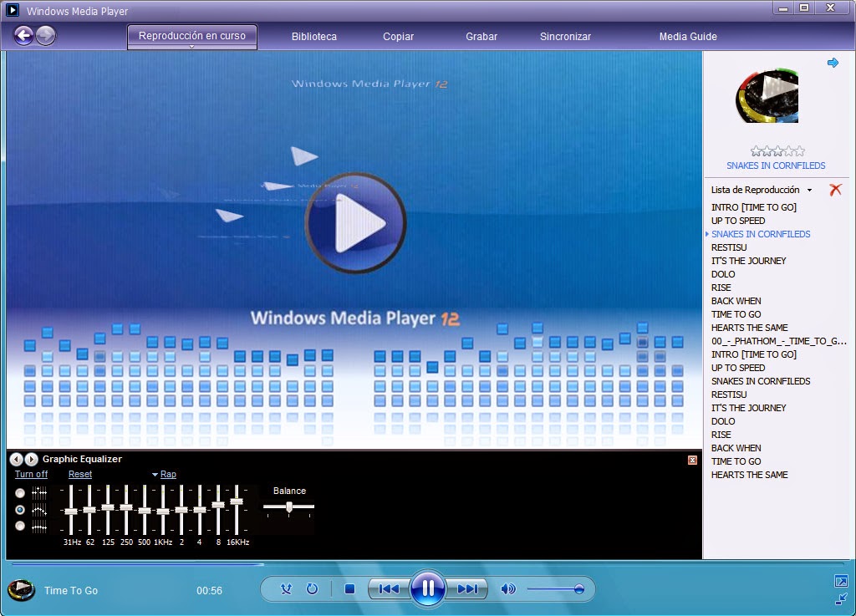The height and width of the screenshot is (616, 856).
Task: Show previous enhancement panel
Action: 17,460
